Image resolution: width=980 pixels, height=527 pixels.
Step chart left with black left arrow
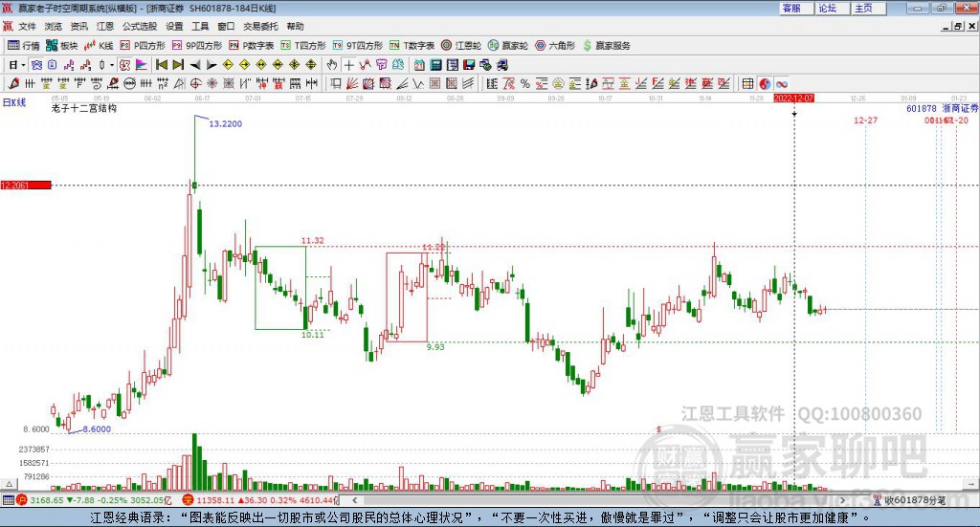(x=195, y=65)
